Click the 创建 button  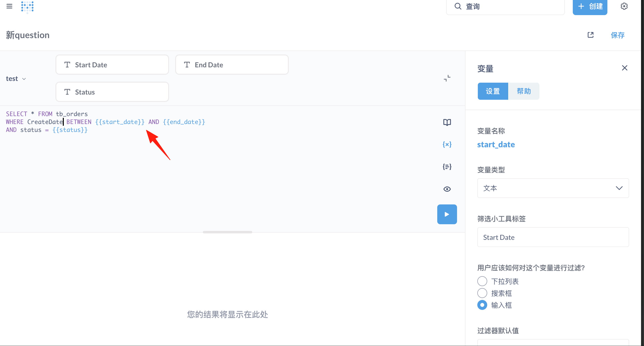click(590, 7)
